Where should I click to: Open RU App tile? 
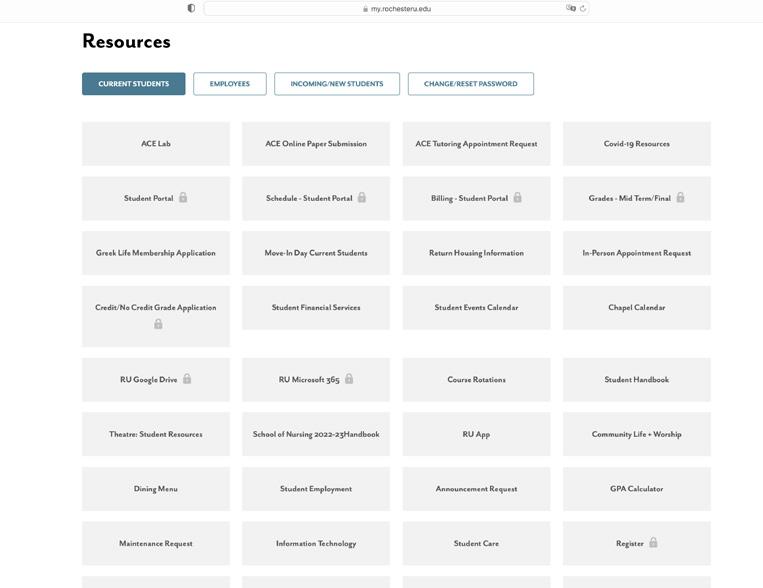[476, 434]
